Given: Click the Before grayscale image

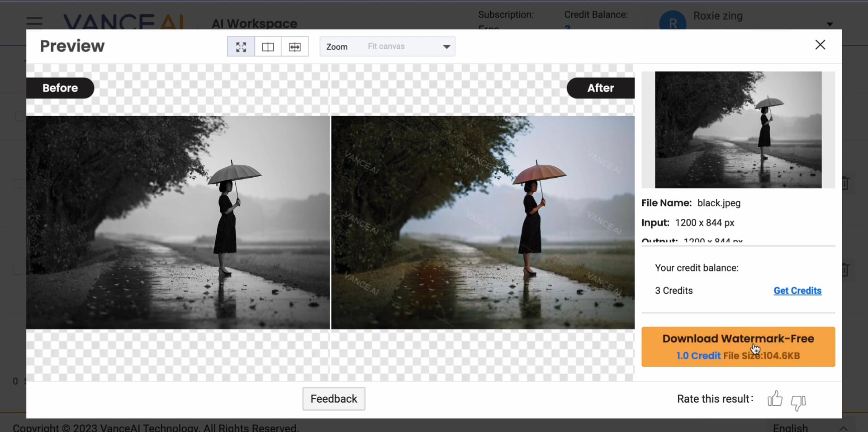Looking at the screenshot, I should click(178, 222).
